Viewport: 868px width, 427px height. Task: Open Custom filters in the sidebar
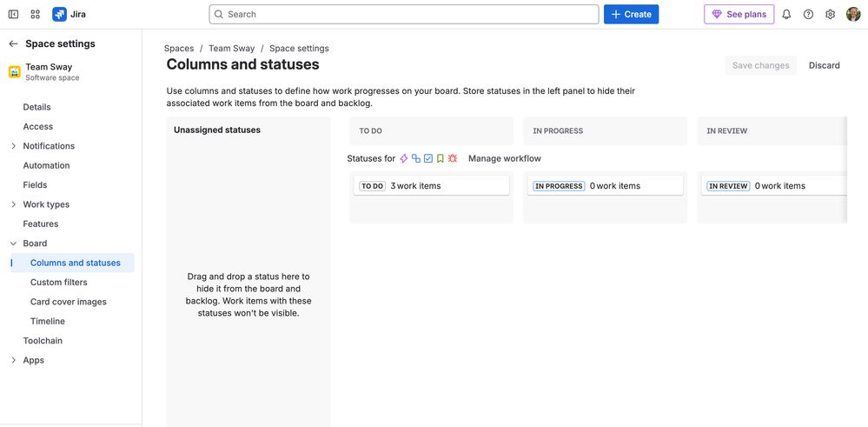coord(58,283)
